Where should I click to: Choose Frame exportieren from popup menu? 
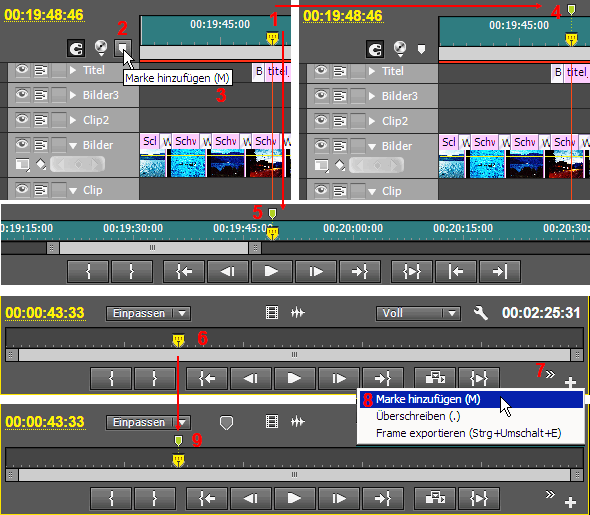coord(471,433)
